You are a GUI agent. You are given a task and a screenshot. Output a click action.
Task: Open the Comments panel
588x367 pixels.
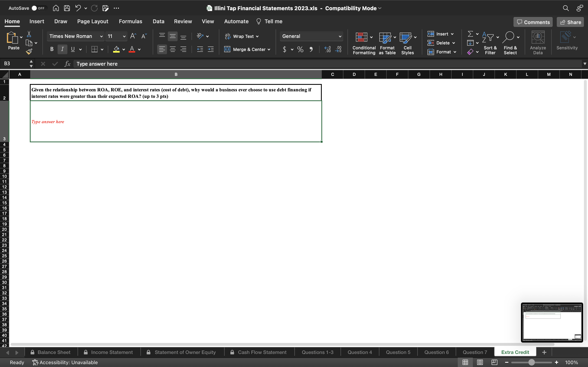[533, 22]
